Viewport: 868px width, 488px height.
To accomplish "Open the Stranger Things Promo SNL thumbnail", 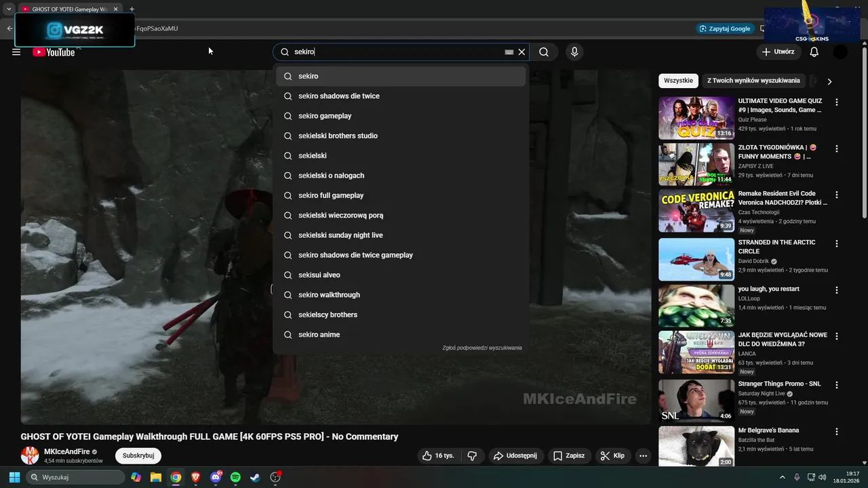I will pos(696,401).
